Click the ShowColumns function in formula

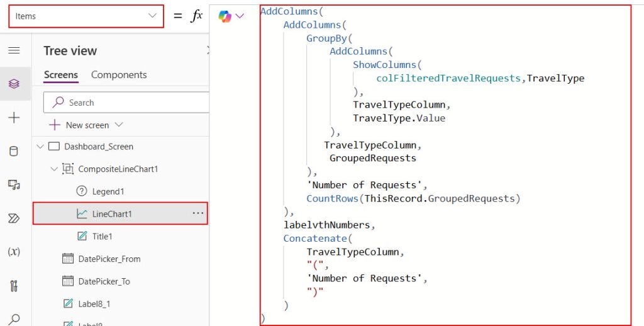384,65
